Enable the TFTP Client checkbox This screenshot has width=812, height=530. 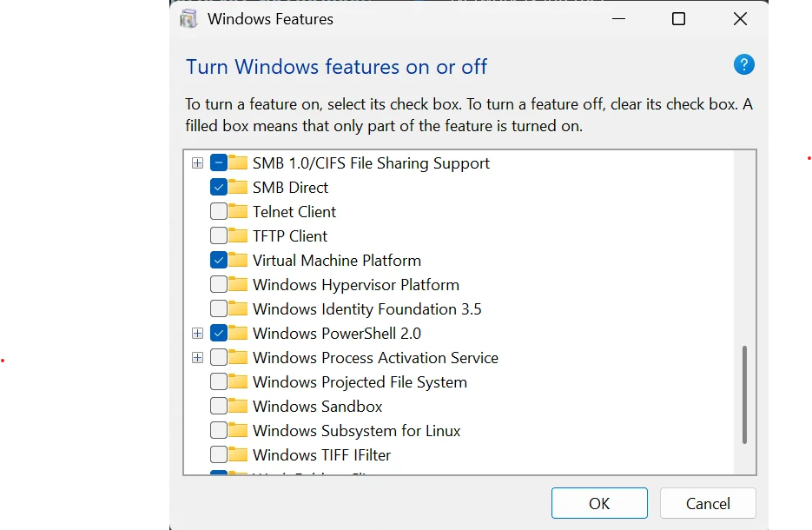(219, 235)
